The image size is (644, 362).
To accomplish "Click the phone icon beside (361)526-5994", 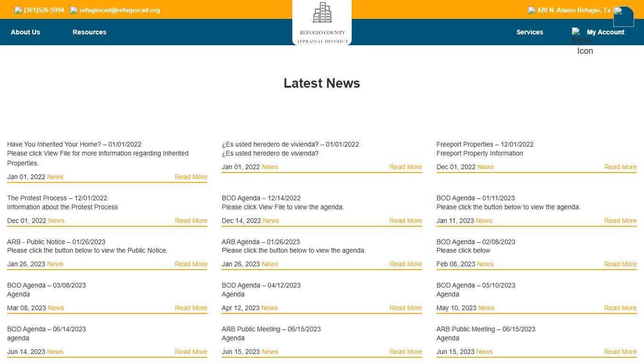I will 18,10.
